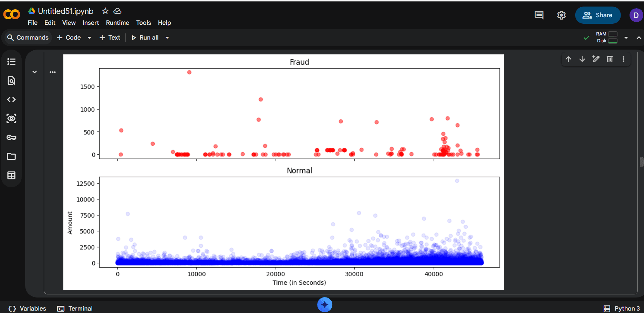Open the Find and replace sidebar icon
The width and height of the screenshot is (644, 313).
[x=11, y=81]
